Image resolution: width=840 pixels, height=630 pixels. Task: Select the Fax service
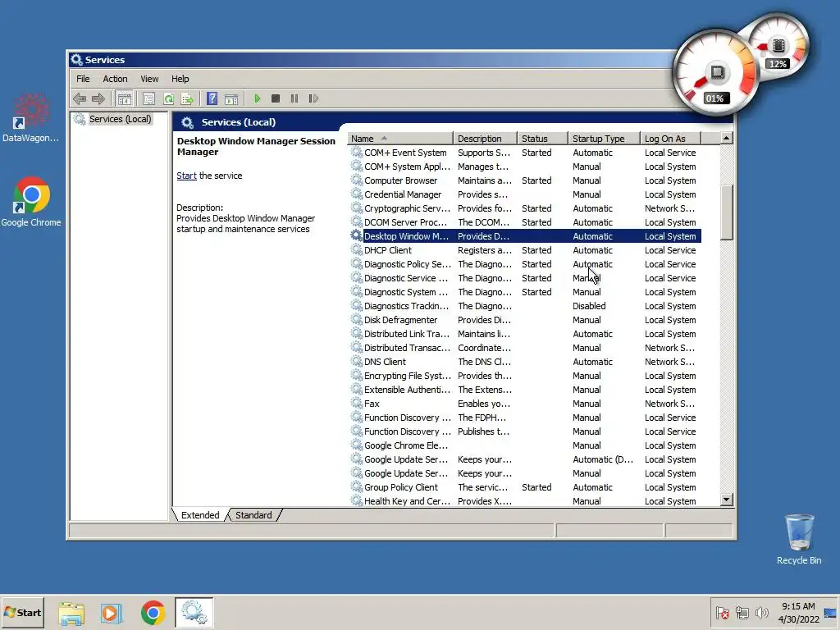[524, 404]
